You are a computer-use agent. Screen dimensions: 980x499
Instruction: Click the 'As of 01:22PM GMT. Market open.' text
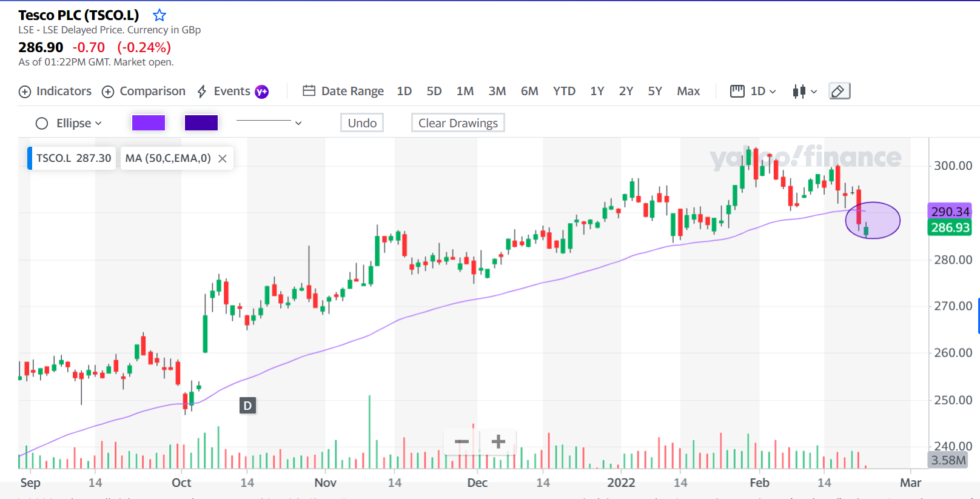(x=96, y=62)
